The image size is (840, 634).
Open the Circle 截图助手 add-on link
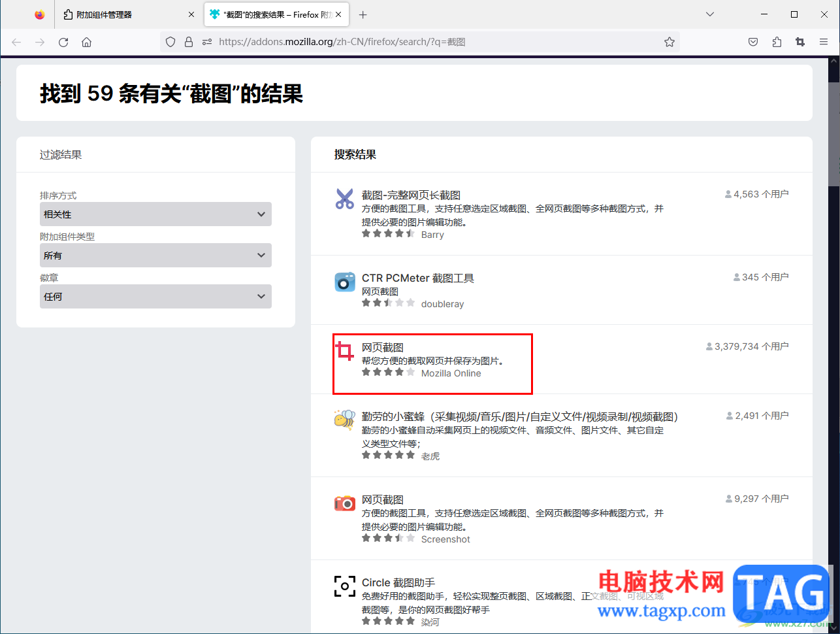[398, 582]
